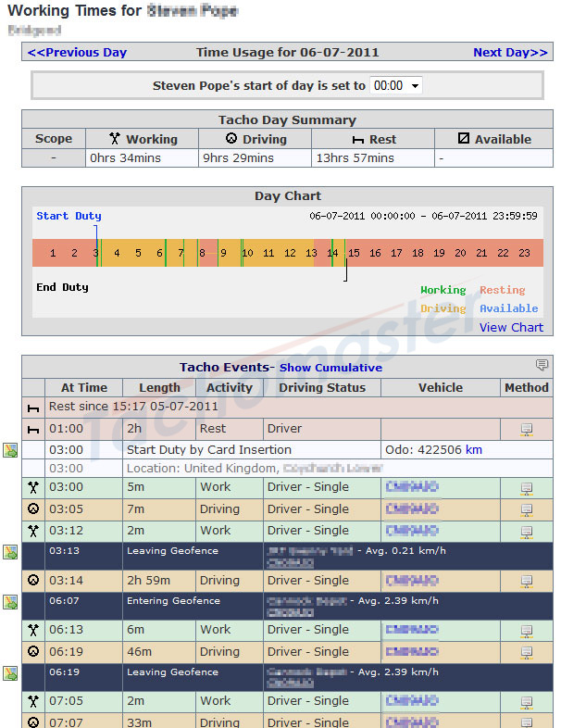Image resolution: width=561 pixels, height=728 pixels.
Task: Open map icon beside 06:07 Entering Geofence row
Action: pos(10,602)
